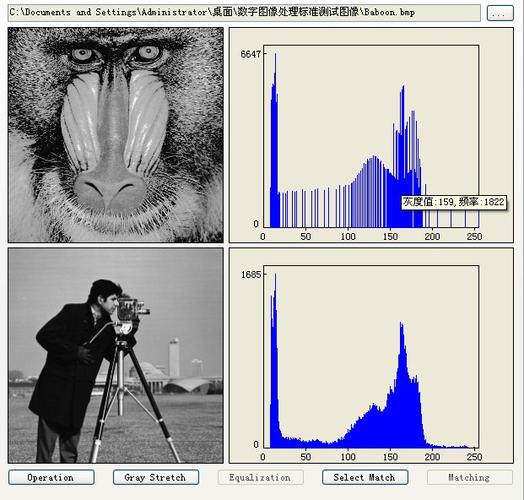The width and height of the screenshot is (524, 500).
Task: Click the 250 tick on upper histogram axis
Action: point(475,236)
